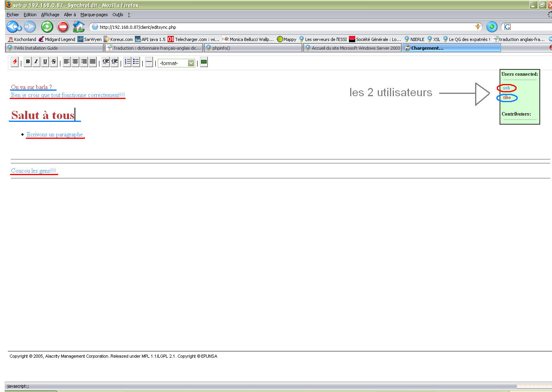Open XSL bookmark
The width and height of the screenshot is (552, 392).
point(434,39)
